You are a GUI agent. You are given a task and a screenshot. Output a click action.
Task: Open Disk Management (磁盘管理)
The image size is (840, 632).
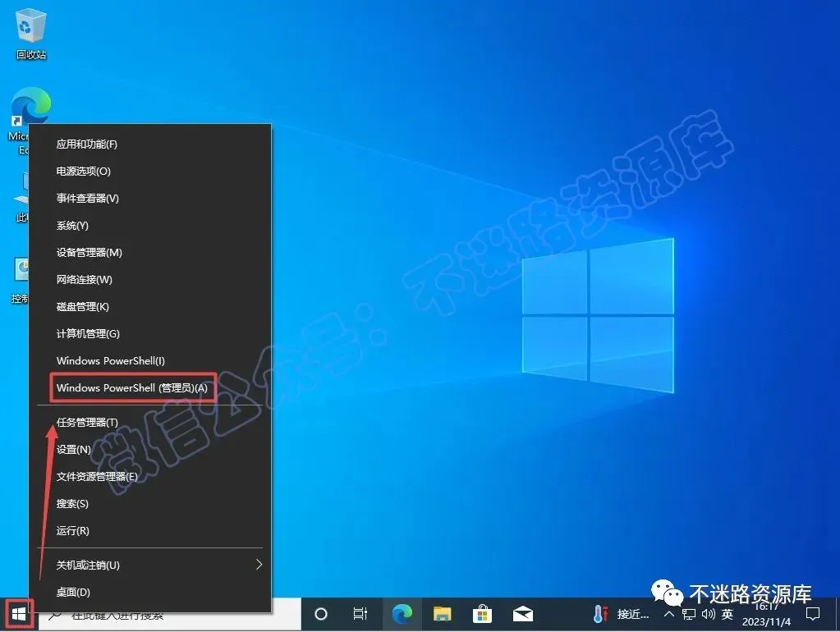[x=150, y=307]
